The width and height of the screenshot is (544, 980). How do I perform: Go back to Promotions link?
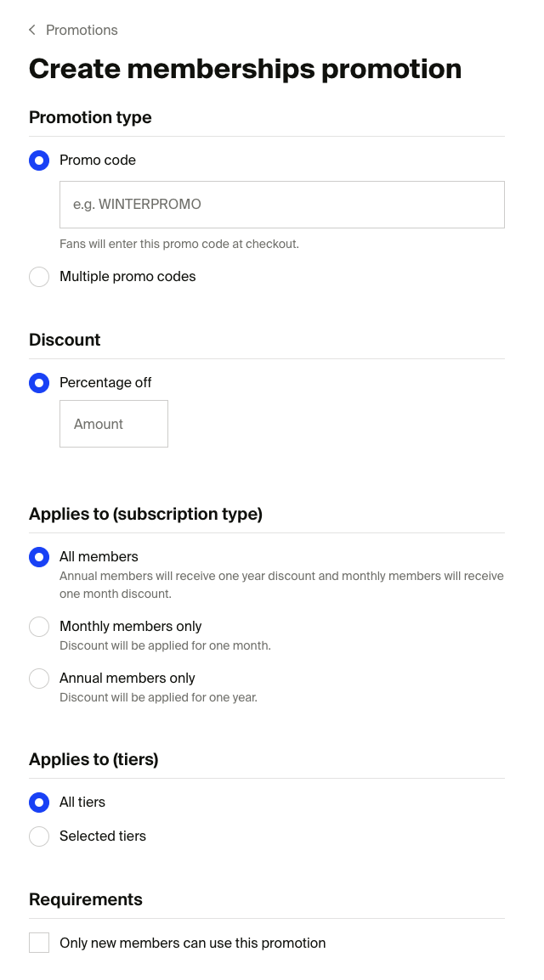pyautogui.click(x=82, y=31)
